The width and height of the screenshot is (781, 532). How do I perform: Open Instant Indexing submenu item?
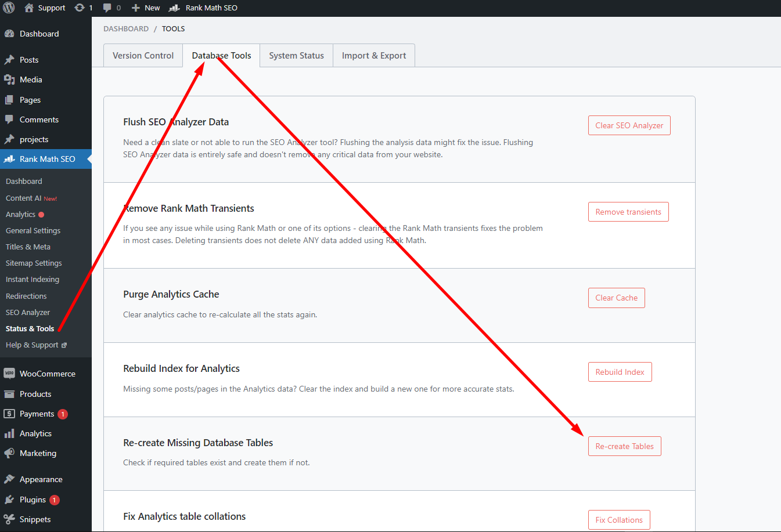(33, 279)
